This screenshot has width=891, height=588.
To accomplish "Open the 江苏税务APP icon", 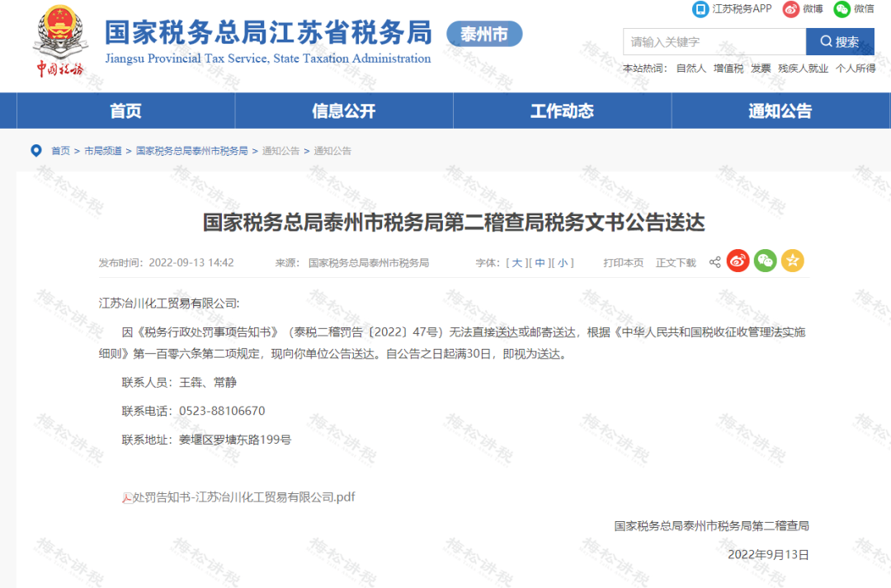I will [700, 9].
